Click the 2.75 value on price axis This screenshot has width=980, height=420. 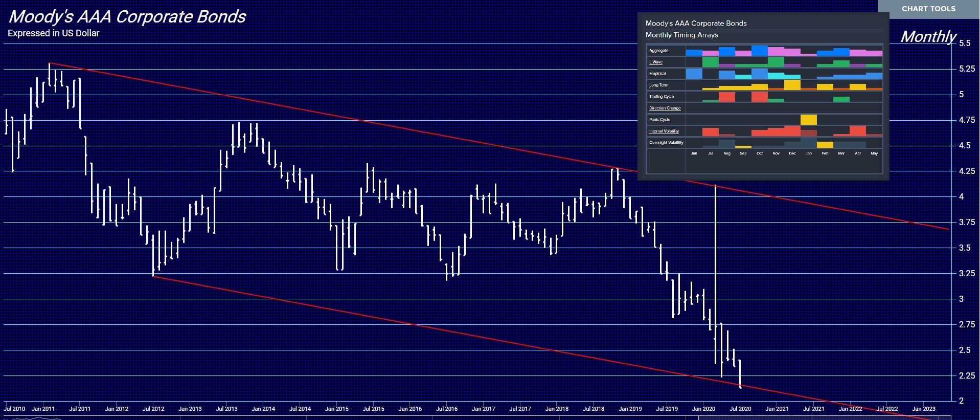coord(967,325)
